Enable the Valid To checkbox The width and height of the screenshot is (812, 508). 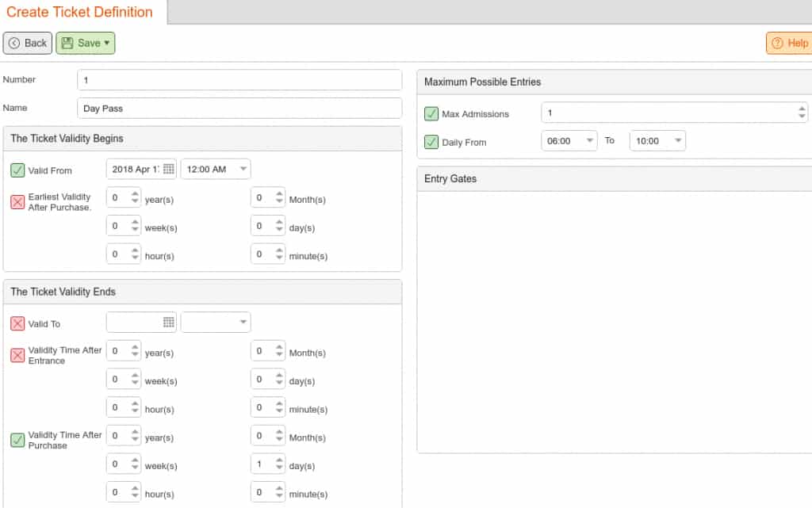[x=17, y=323]
